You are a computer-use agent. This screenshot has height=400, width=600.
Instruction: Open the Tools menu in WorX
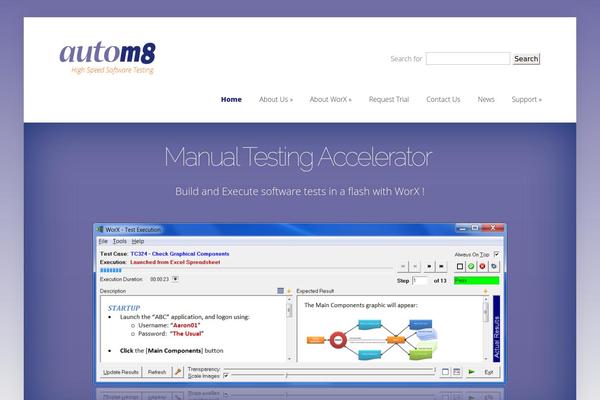tap(119, 241)
